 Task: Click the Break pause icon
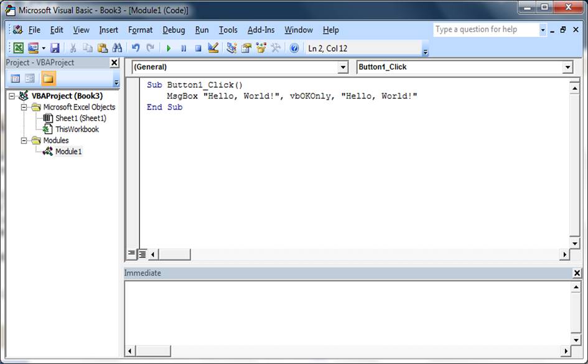[184, 49]
